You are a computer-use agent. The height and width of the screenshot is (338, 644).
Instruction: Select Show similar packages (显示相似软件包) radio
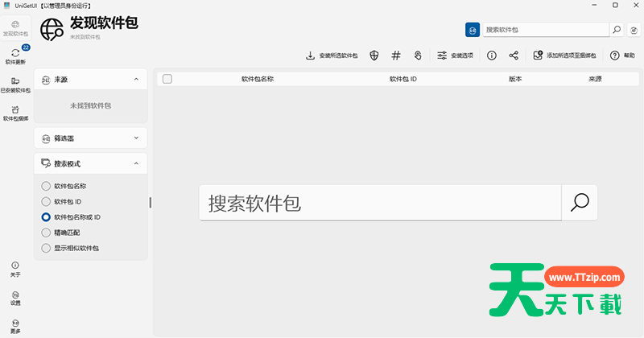pyautogui.click(x=46, y=248)
